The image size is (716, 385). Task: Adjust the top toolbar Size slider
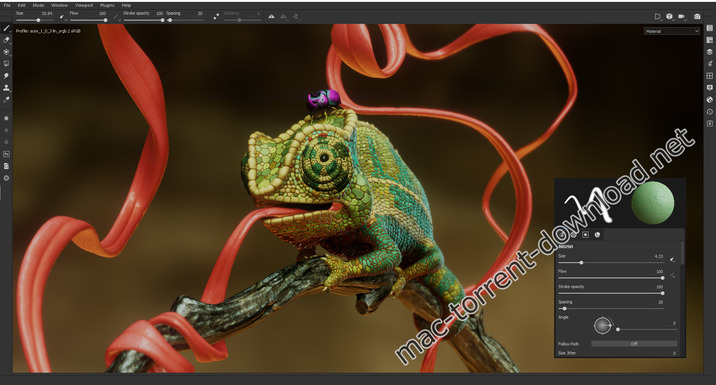34,20
